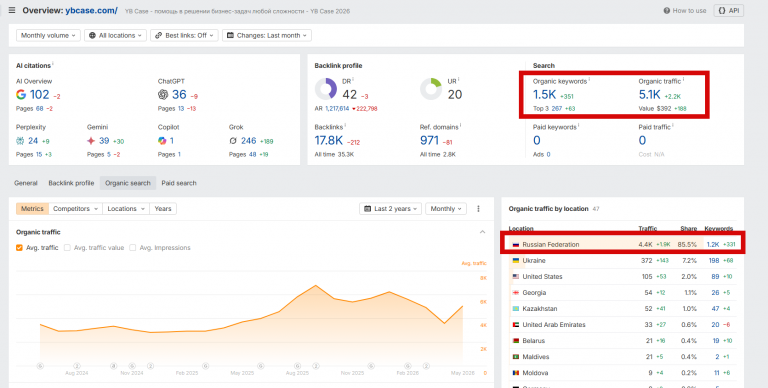The width and height of the screenshot is (768, 388).
Task: Open Ukraine keywords value 198
Action: (x=714, y=261)
